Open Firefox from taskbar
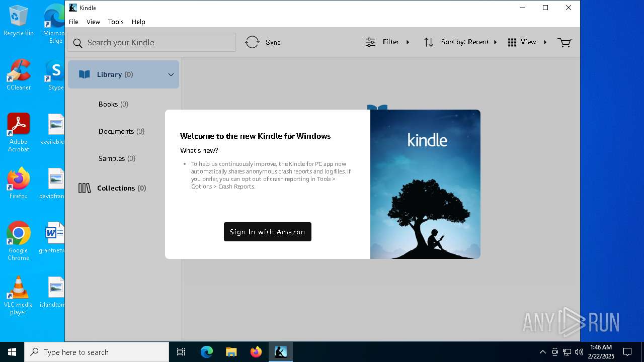 [256, 352]
